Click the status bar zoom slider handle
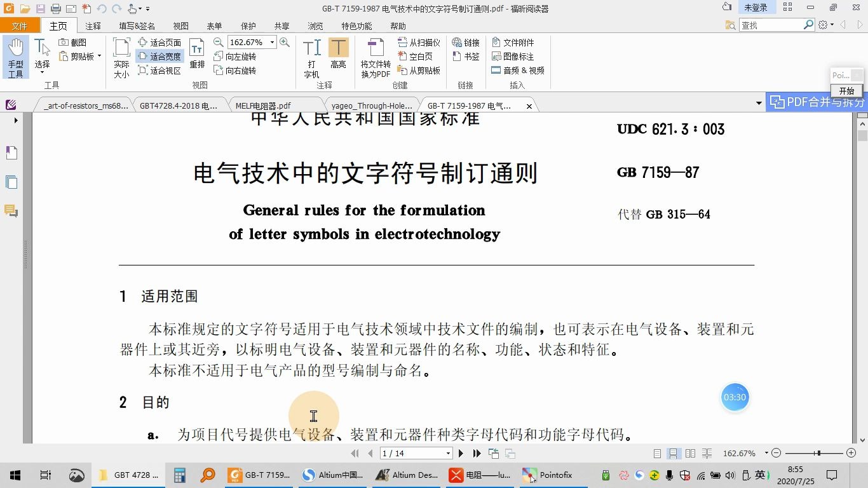This screenshot has width=868, height=488. pos(819,453)
